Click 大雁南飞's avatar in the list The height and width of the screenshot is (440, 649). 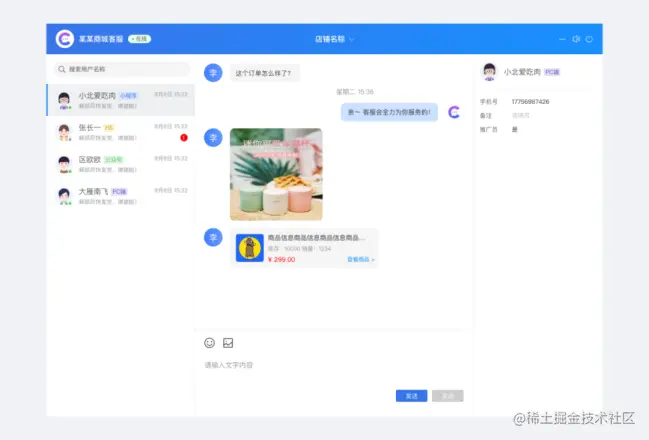[64, 196]
